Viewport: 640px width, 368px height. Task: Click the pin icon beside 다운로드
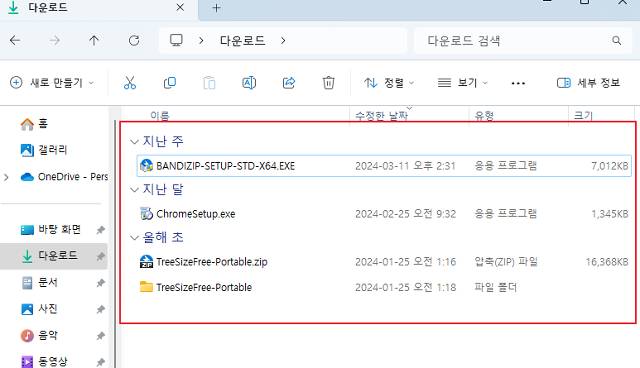[x=100, y=256]
